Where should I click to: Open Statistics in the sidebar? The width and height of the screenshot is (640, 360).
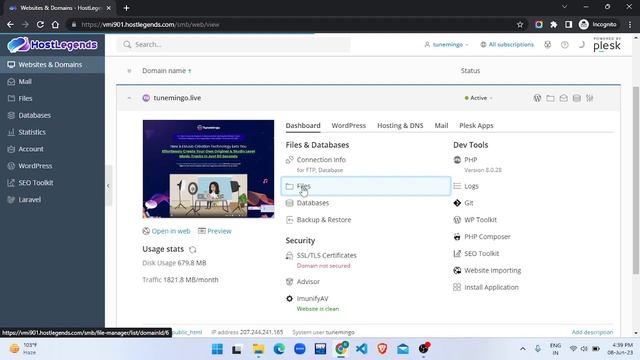[52, 132]
